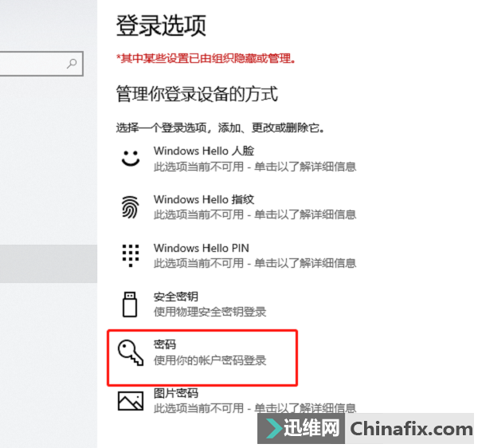
Task: Open the 图片密码 option
Action: point(237,401)
